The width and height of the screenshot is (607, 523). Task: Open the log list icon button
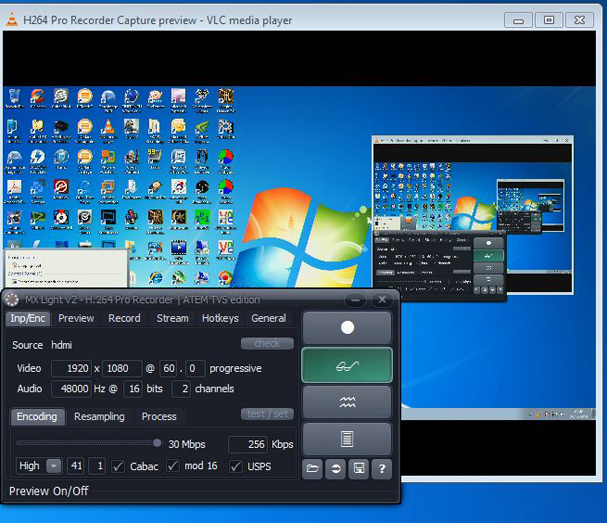[347, 439]
